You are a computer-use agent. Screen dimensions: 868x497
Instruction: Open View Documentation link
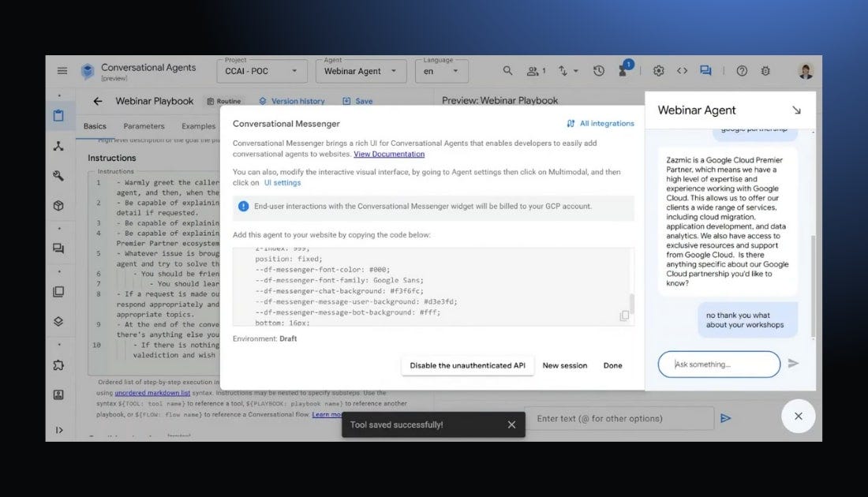pyautogui.click(x=389, y=154)
